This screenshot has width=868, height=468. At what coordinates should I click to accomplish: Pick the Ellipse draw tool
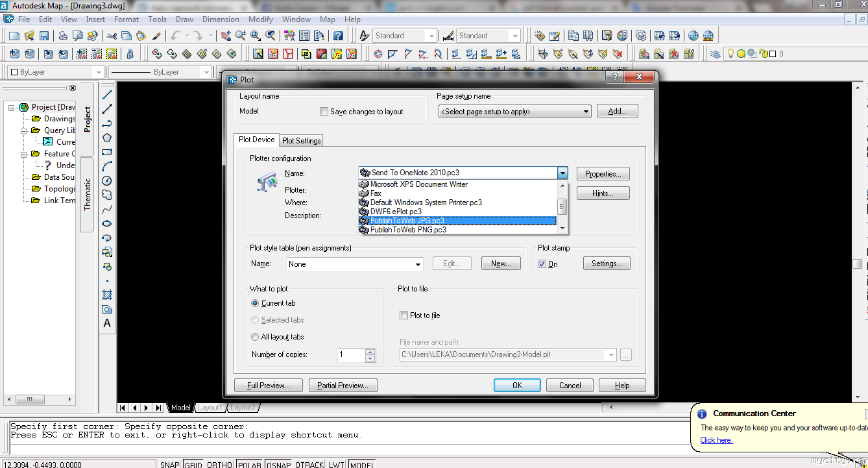pos(107,223)
